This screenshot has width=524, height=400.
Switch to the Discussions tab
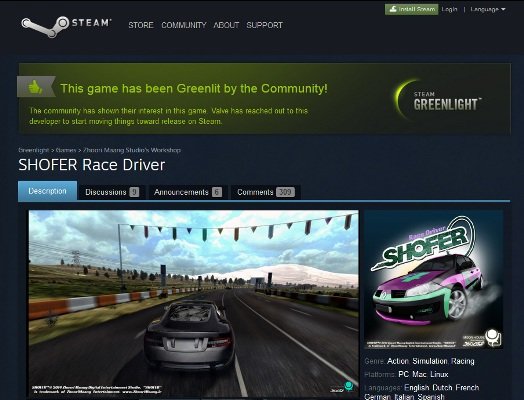[x=112, y=192]
